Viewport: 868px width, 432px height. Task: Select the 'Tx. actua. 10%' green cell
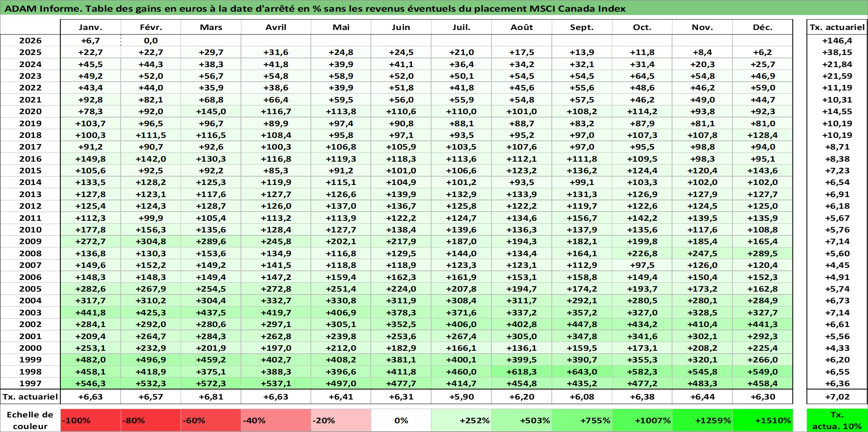[837, 420]
